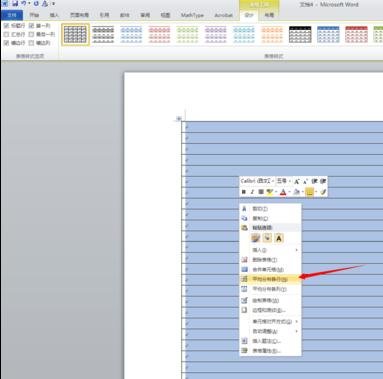Expand the borders dropdown arrow in mini toolbar

tap(316, 192)
